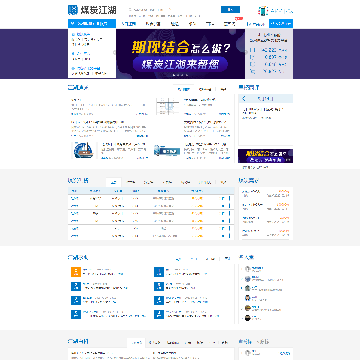The image size is (360, 360).
Task: Click the carousel pagination dots under the banner
Action: (x=181, y=75)
